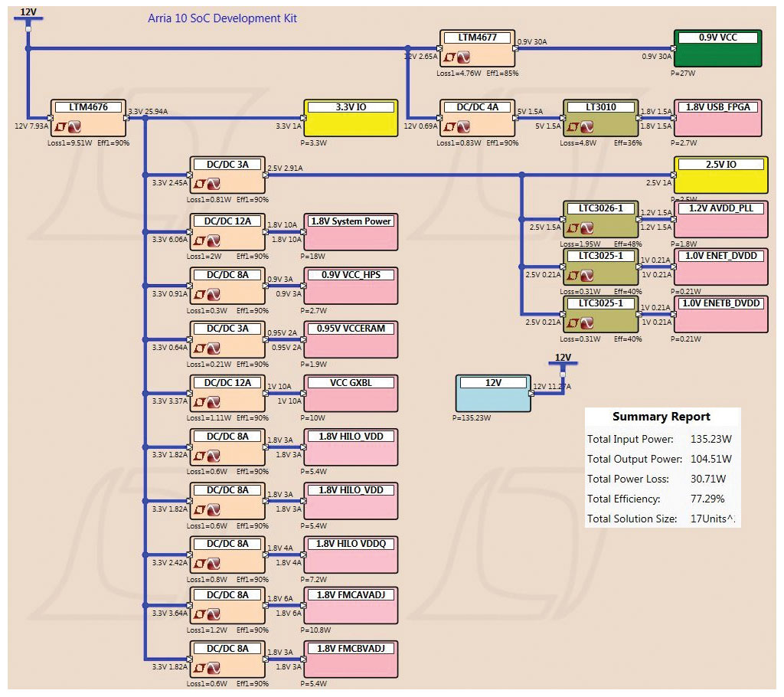
Task: Select the 1.8V FMCBVADJ load block
Action: [x=351, y=659]
